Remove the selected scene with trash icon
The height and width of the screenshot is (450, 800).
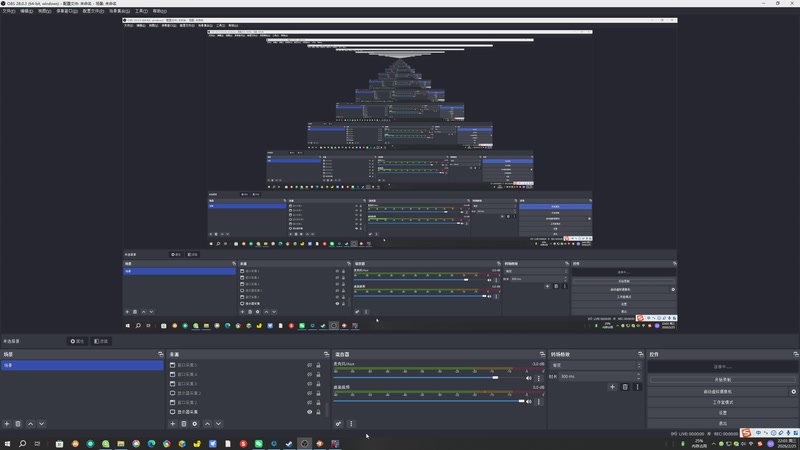pyautogui.click(x=18, y=423)
